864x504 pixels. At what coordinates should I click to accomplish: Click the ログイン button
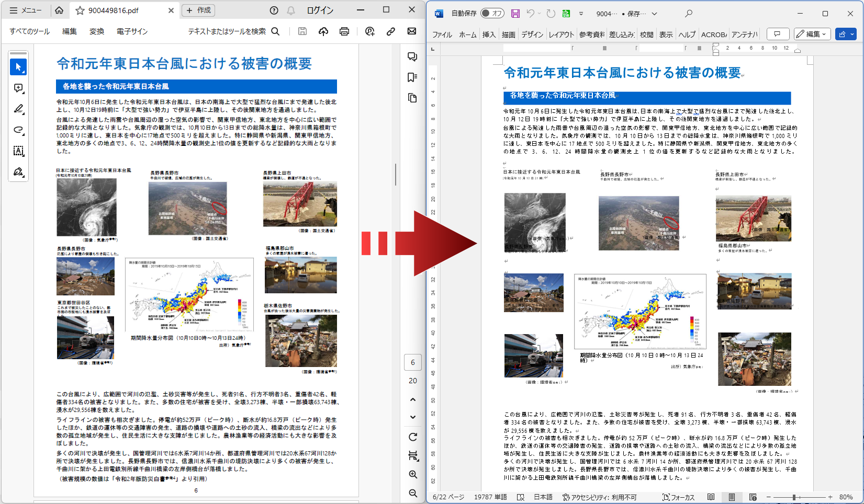point(320,10)
